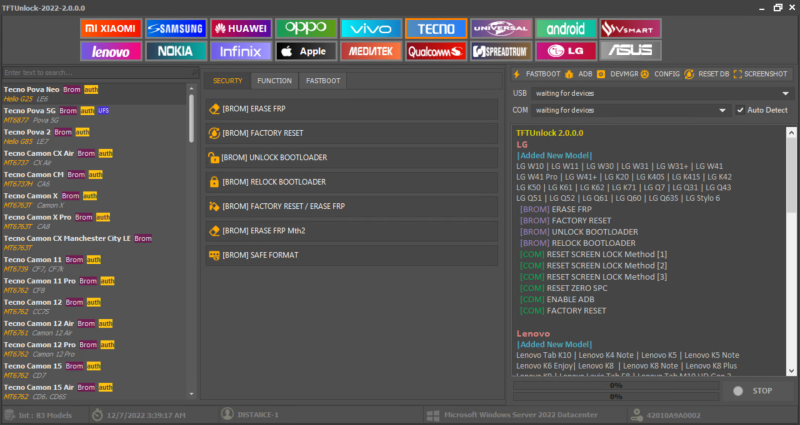Open the Universal brand section
Image resolution: width=800 pixels, height=425 pixels.
click(x=501, y=29)
